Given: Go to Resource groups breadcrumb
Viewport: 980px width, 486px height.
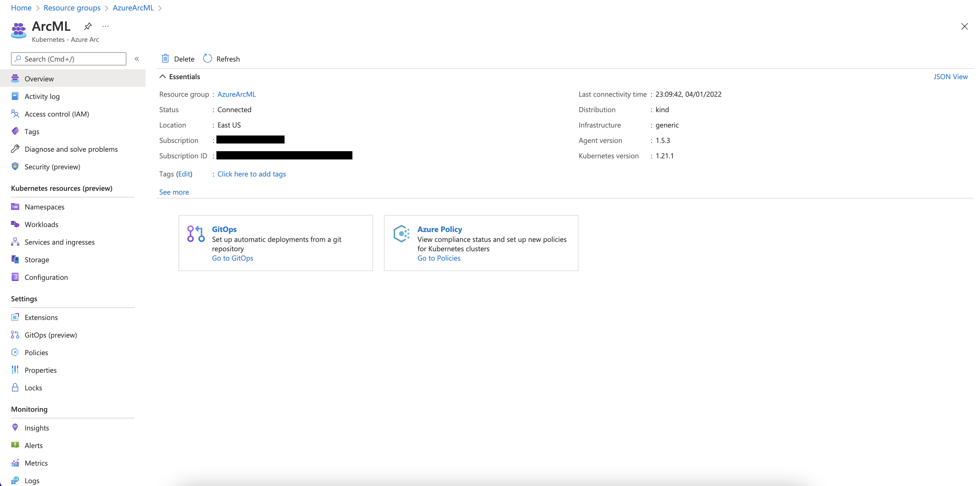Looking at the screenshot, I should click(x=72, y=8).
